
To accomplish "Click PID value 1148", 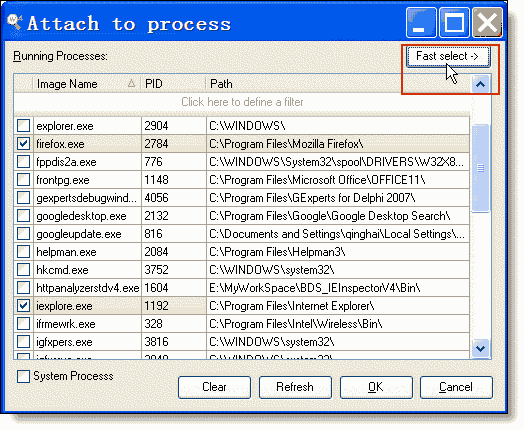I will [x=156, y=180].
